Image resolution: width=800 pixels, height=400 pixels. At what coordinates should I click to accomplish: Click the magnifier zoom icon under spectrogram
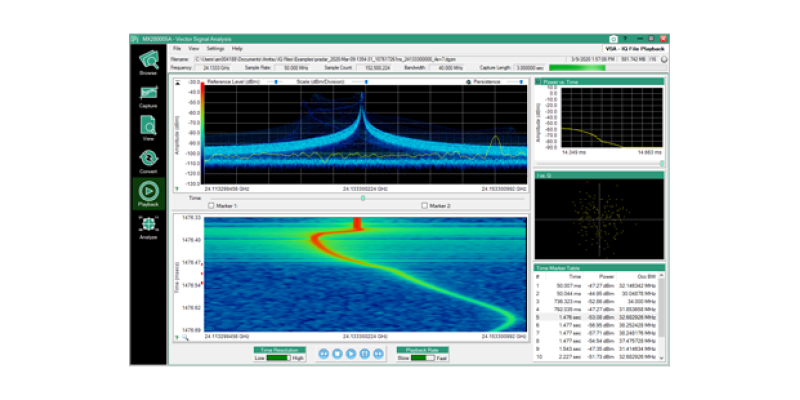(185, 337)
